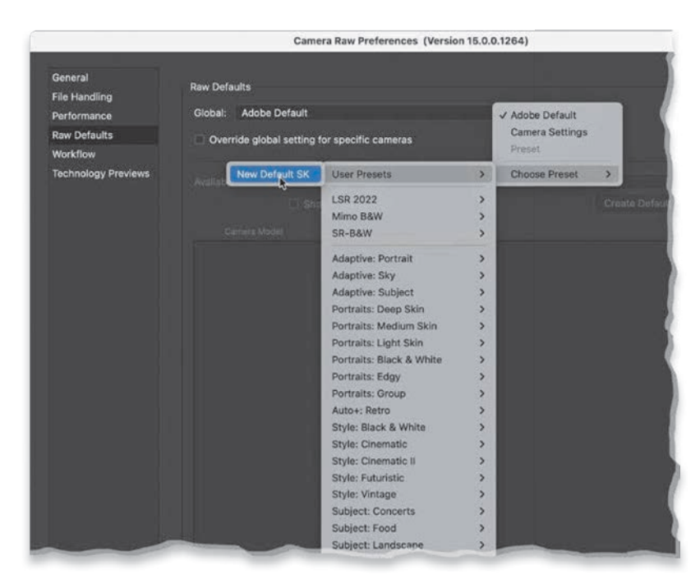Open Style: Cinematic preset group
This screenshot has width=700, height=588.
408,444
